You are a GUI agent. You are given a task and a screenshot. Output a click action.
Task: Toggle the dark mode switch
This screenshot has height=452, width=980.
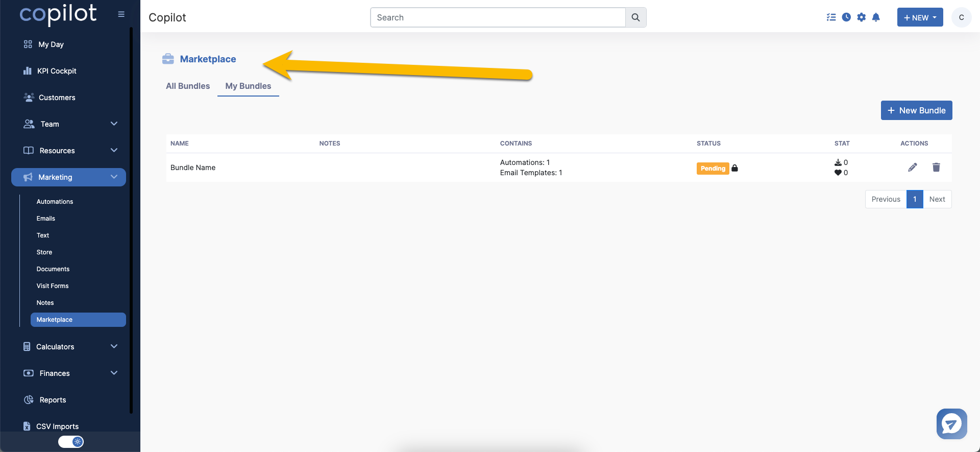pos(71,442)
